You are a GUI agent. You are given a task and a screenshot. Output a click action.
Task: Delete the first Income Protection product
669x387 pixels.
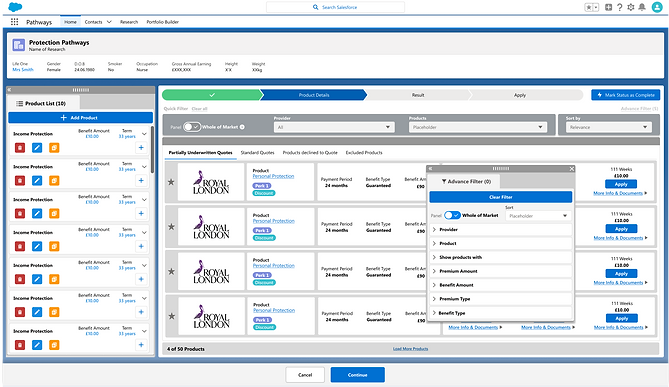(x=20, y=148)
